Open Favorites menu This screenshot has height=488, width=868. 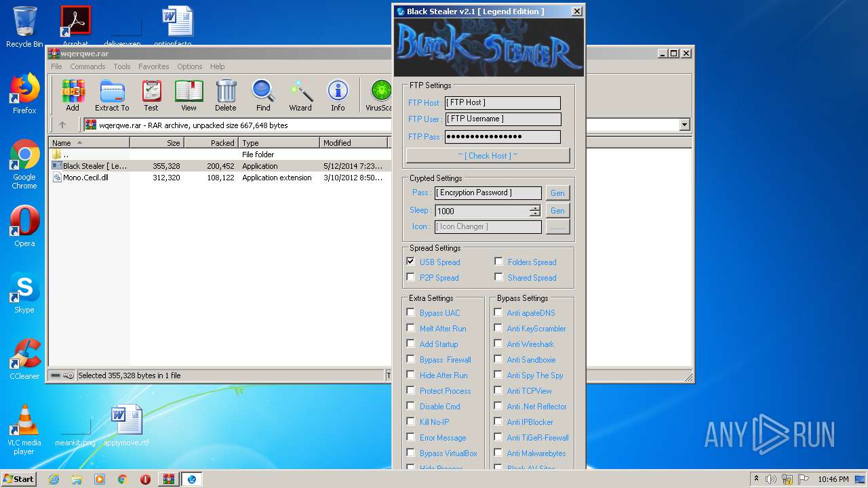point(154,66)
